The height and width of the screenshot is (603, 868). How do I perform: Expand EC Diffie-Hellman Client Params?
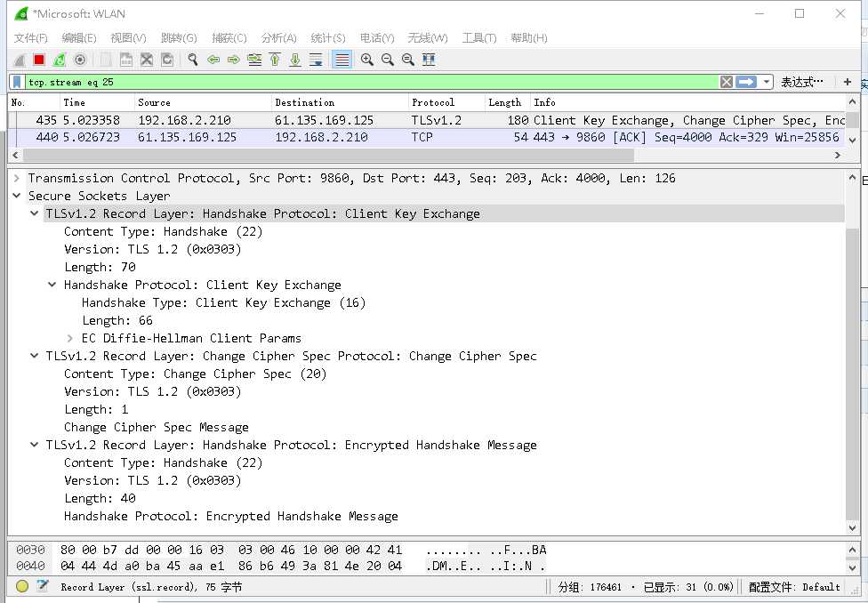(x=69, y=338)
